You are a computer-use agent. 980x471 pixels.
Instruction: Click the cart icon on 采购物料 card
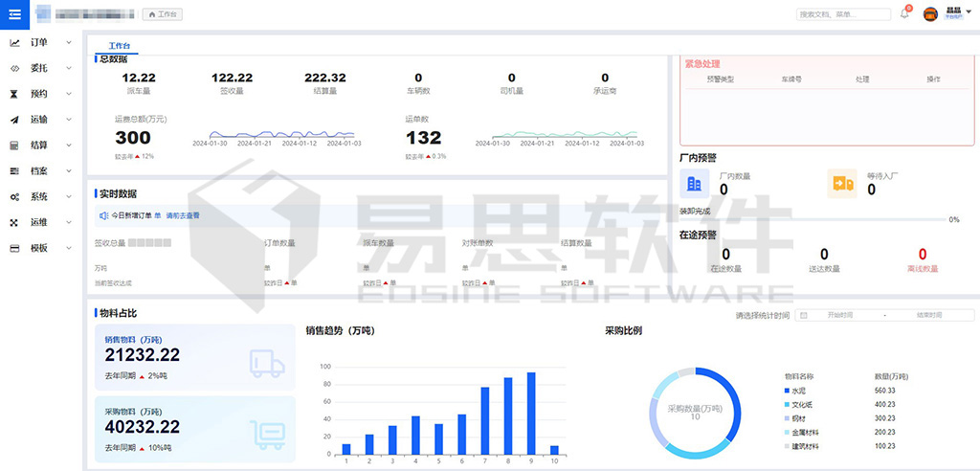[267, 434]
